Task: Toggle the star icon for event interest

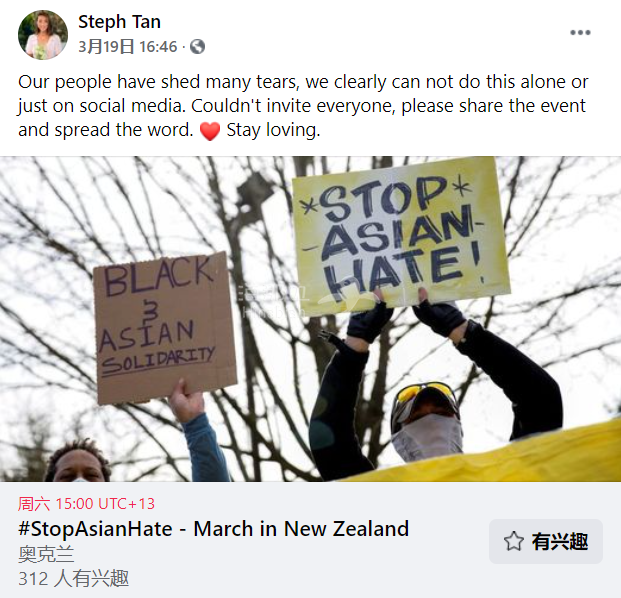Action: (514, 541)
